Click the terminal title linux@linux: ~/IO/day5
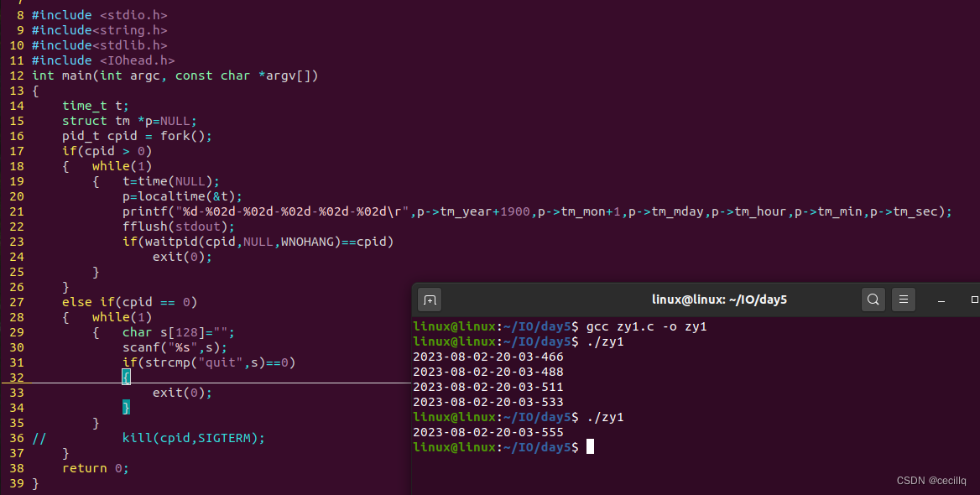This screenshot has width=980, height=495. [x=719, y=300]
